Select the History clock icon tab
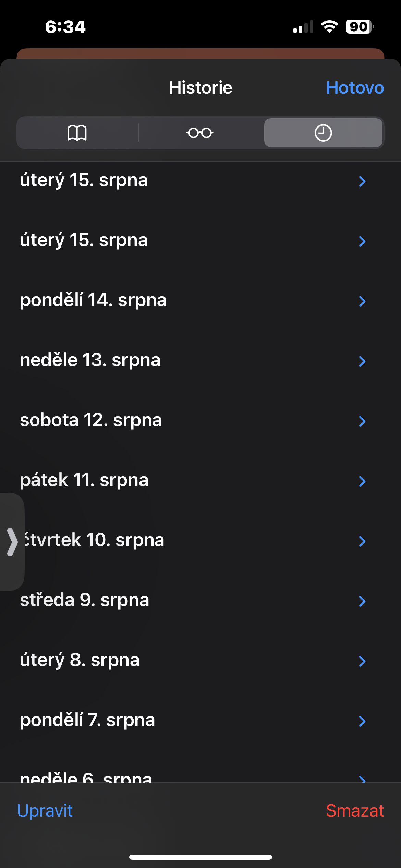Screen dimensions: 401x868 coord(323,133)
